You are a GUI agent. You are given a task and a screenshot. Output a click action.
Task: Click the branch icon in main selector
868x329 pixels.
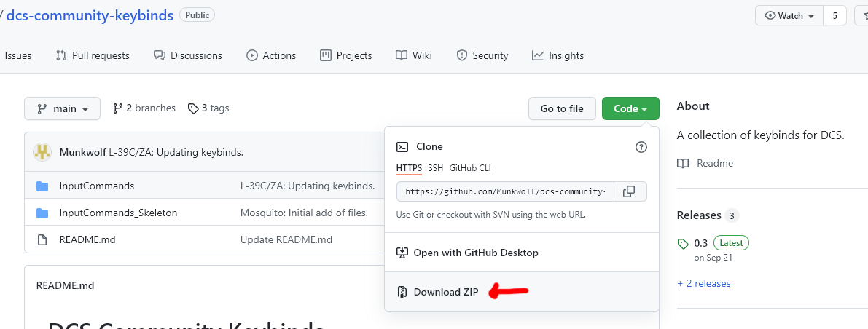[x=42, y=108]
